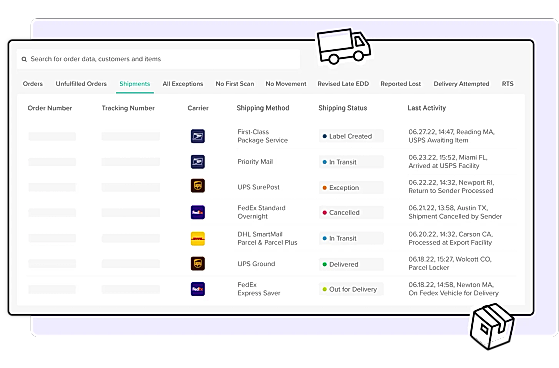The height and width of the screenshot is (368, 559).
Task: Click tracking number placeholder in UPS Ground row
Action: [x=130, y=264]
